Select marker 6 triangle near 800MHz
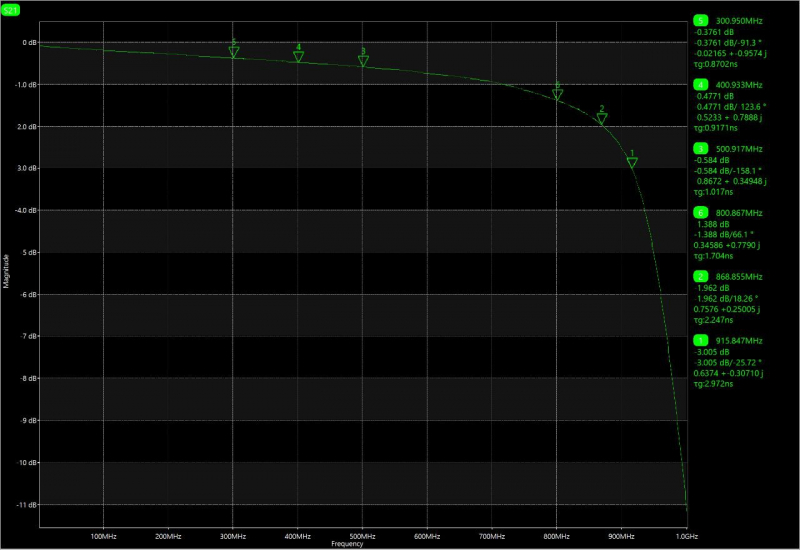This screenshot has height=550, width=800. (x=558, y=94)
